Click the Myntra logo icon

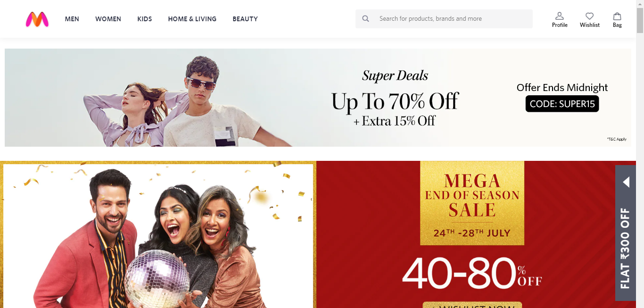point(37,19)
